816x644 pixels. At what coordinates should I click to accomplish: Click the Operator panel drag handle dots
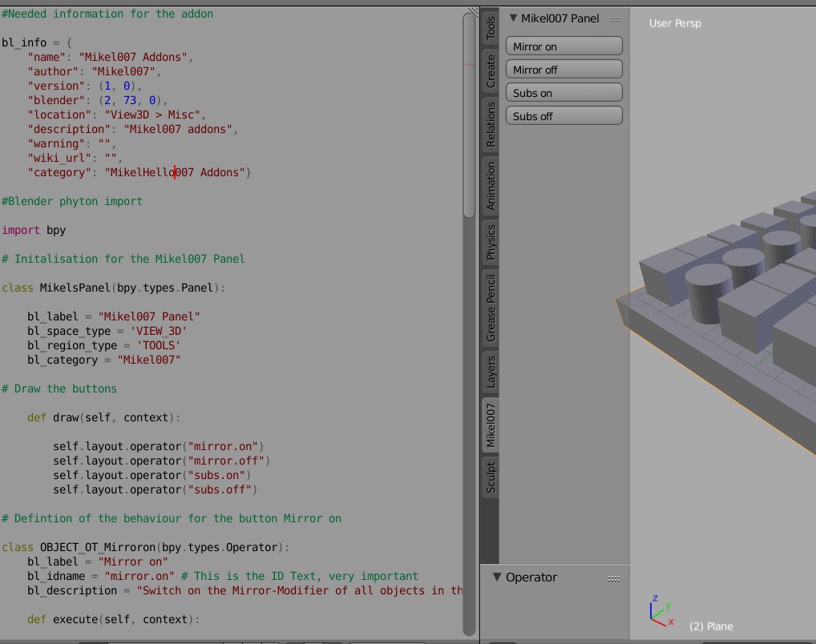(x=614, y=578)
